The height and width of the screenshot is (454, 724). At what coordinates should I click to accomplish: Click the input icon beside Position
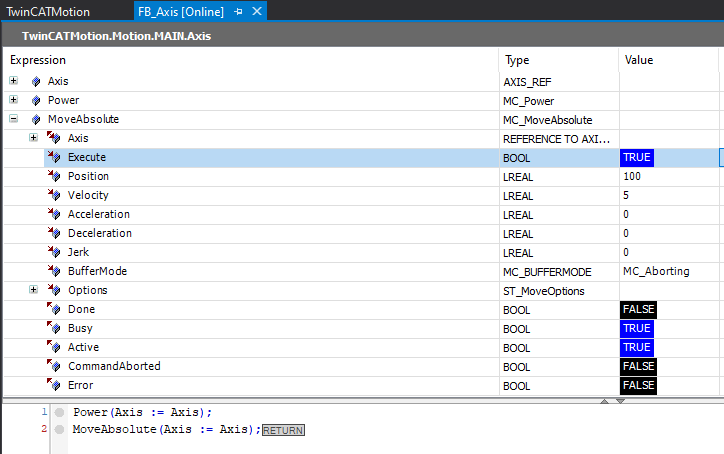54,176
